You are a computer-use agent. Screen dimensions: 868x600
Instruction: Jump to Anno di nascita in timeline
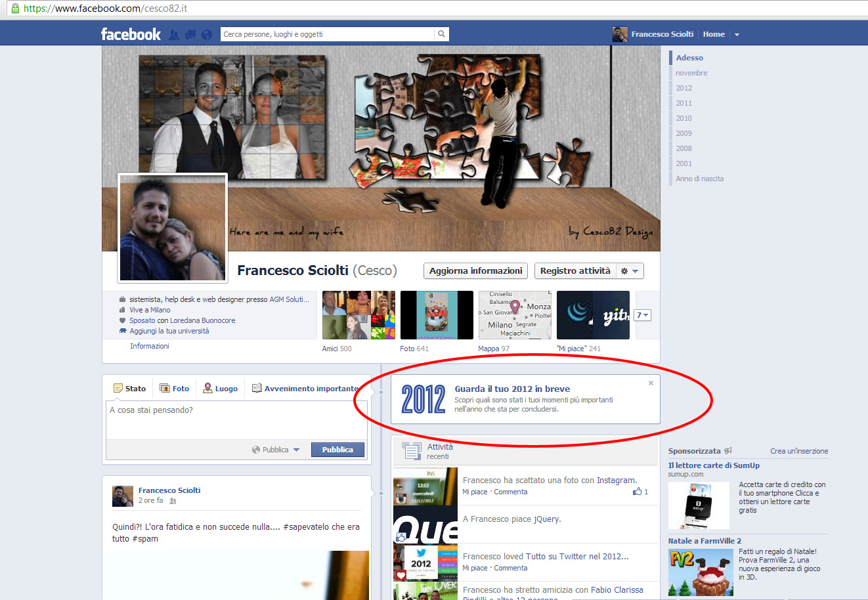(700, 179)
